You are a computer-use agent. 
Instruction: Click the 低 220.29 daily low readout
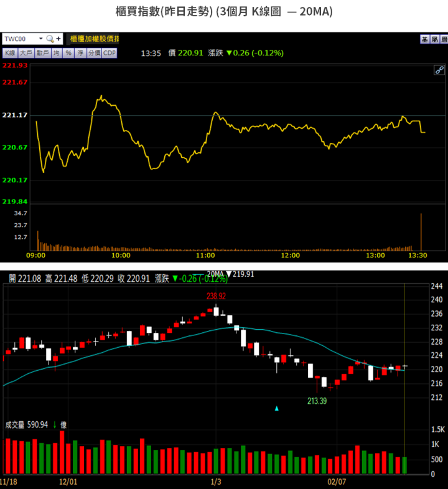click(x=98, y=279)
